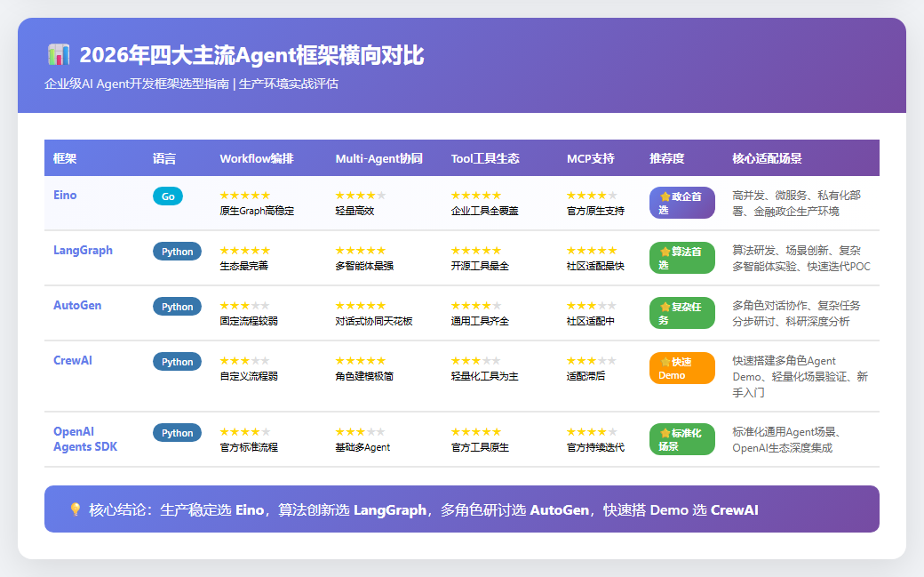
Task: Click the text 原生Graph高稳定
Action: pyautogui.click(x=257, y=211)
